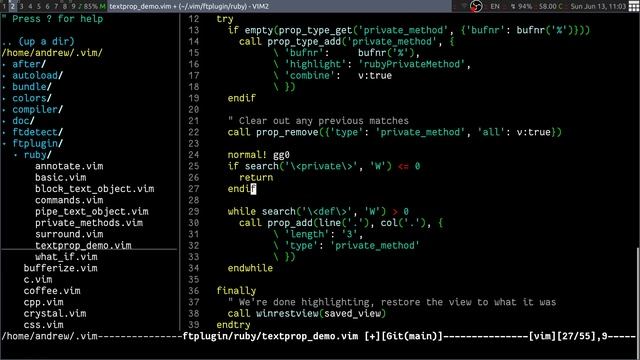Click line number 36
This screenshot has width=640, height=360.
pyautogui.click(x=193, y=291)
